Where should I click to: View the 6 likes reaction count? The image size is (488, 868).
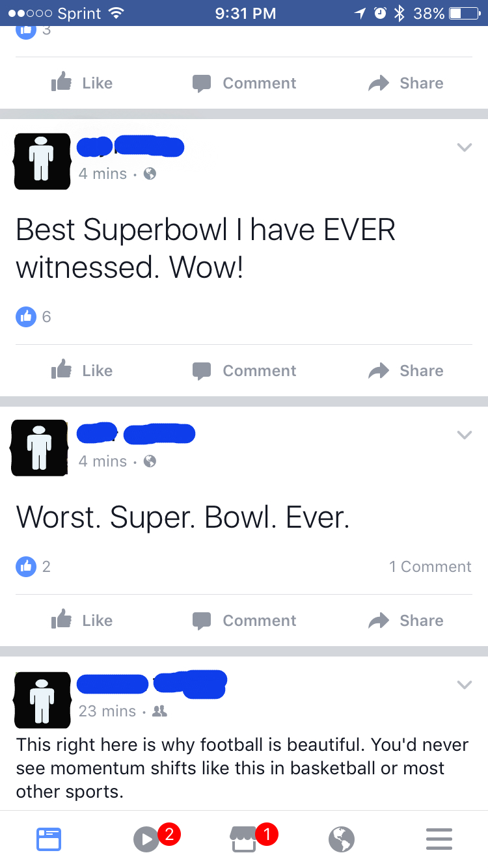tap(33, 317)
